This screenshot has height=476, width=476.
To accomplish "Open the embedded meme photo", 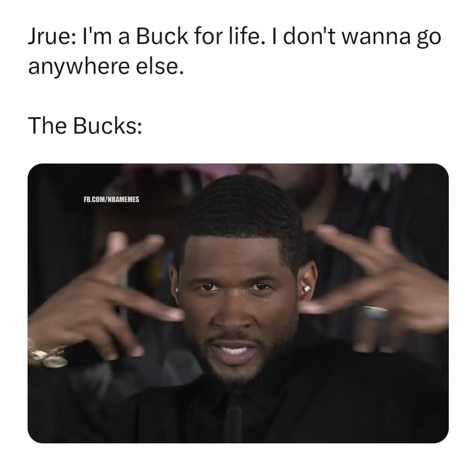I will 238,303.
